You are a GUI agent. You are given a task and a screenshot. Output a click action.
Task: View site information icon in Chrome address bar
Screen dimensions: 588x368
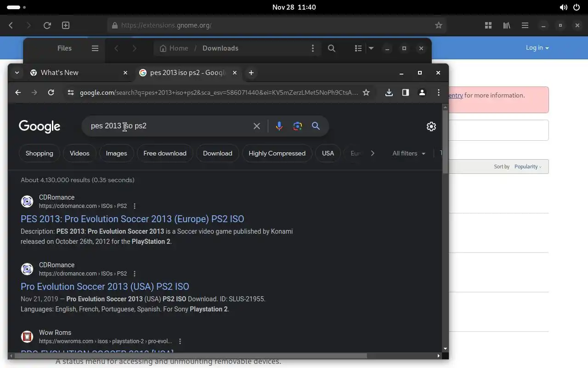tap(70, 92)
